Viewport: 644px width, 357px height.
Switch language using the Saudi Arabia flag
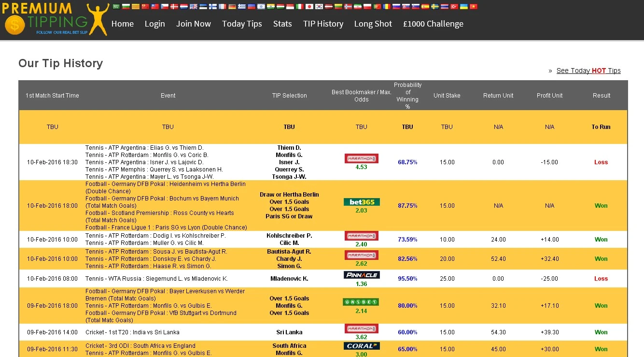pos(116,7)
